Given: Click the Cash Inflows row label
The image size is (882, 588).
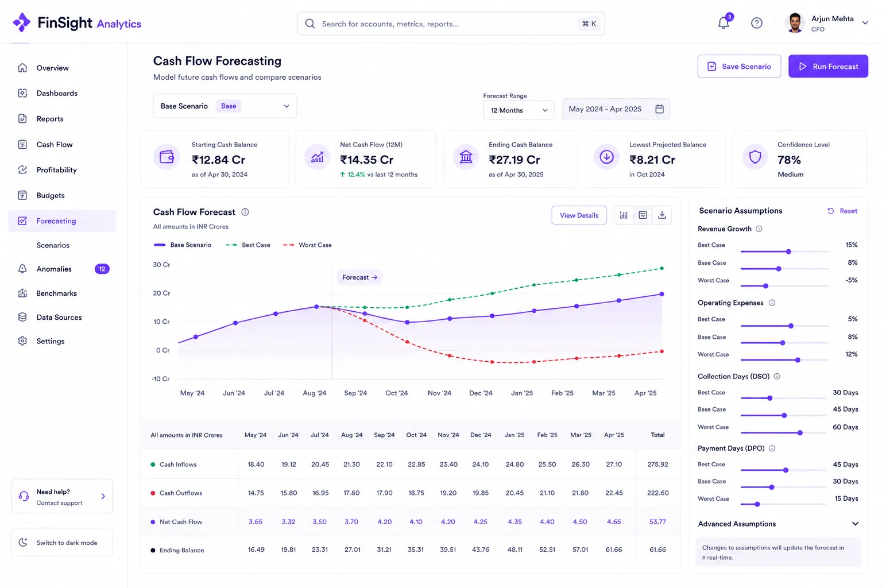Looking at the screenshot, I should (x=178, y=465).
